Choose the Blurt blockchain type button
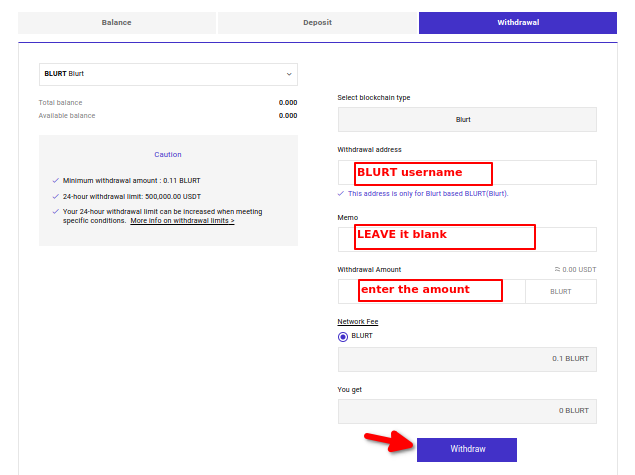Viewport: 635px width, 475px height. pos(467,119)
